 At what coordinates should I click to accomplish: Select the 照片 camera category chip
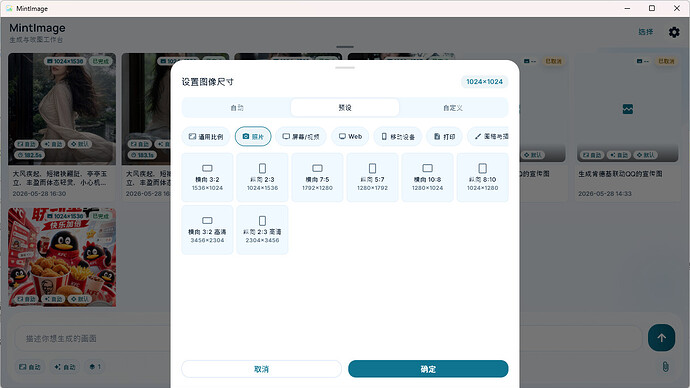(x=253, y=137)
